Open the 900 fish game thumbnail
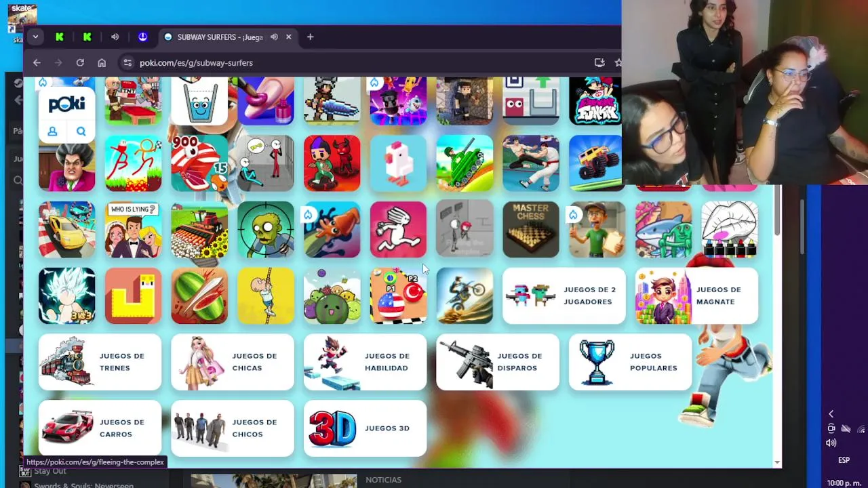The width and height of the screenshot is (868, 488). [199, 163]
